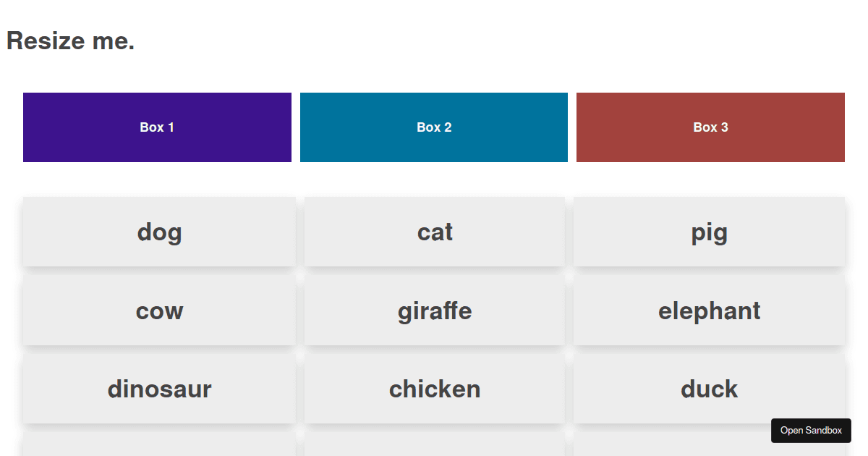Click the Resize me heading
868x456 pixels.
pyautogui.click(x=69, y=41)
